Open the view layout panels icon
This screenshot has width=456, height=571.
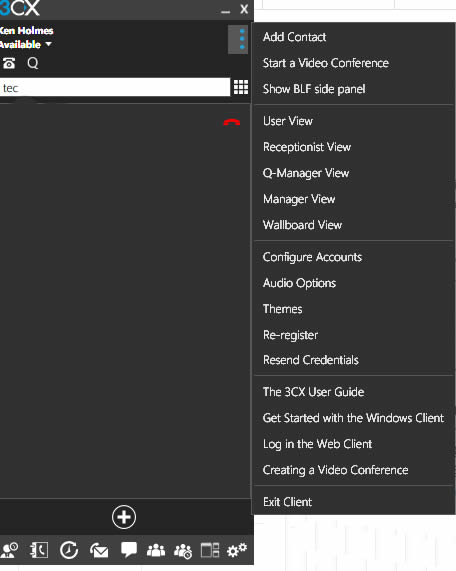tap(210, 550)
